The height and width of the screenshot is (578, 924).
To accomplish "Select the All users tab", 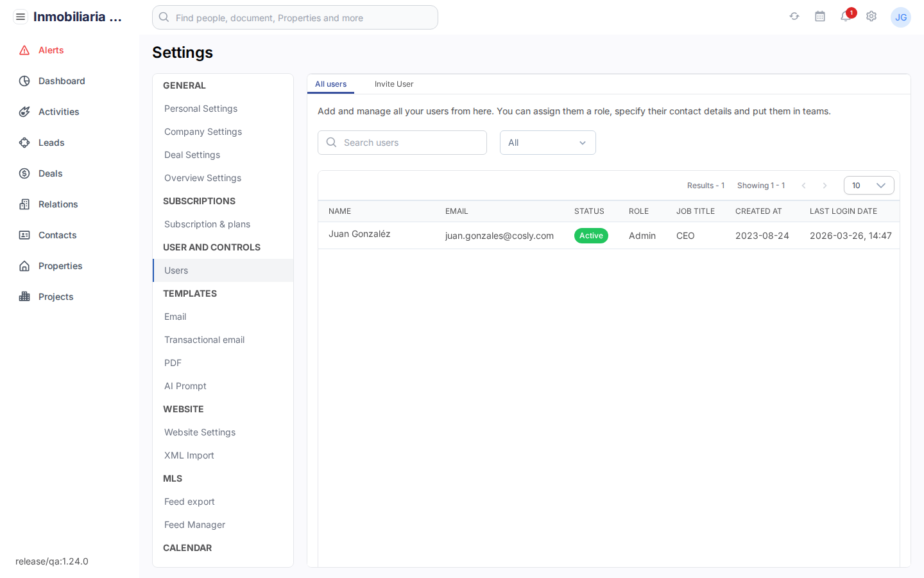I will pos(330,84).
